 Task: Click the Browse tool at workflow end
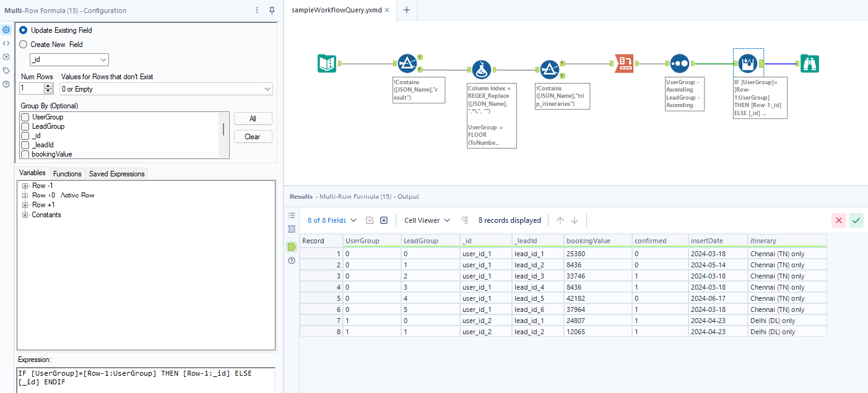click(x=811, y=63)
